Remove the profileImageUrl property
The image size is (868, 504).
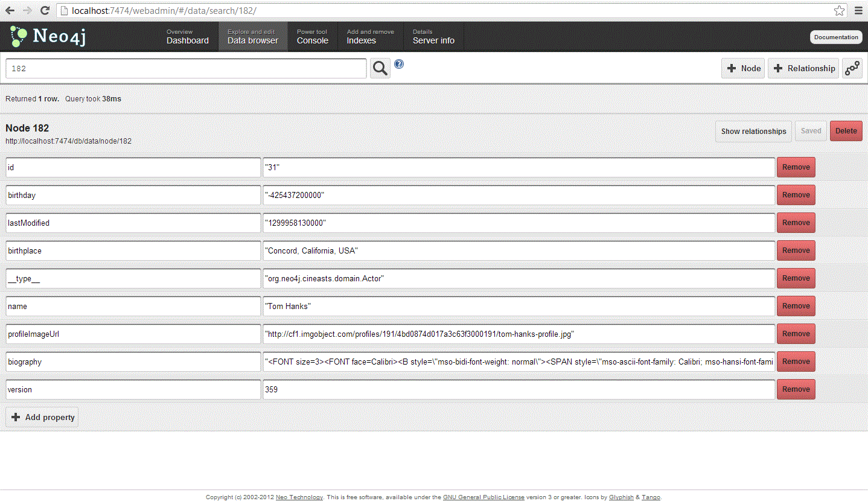[796, 334]
